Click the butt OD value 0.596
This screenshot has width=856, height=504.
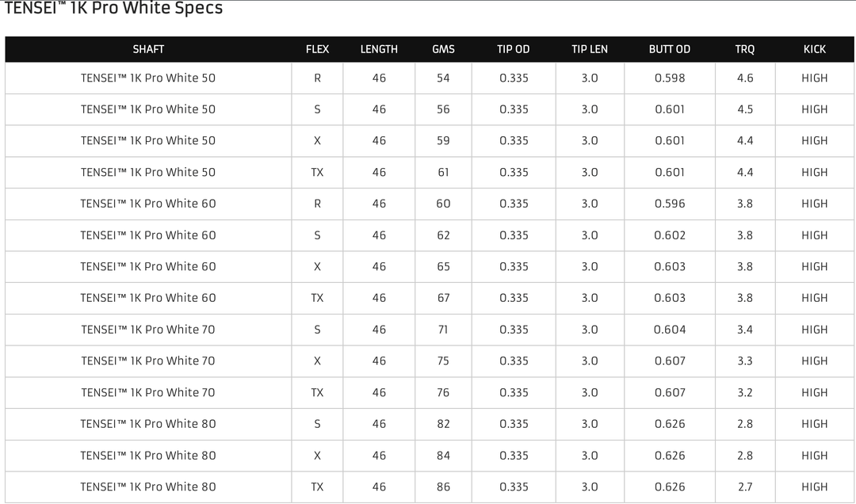pos(670,204)
